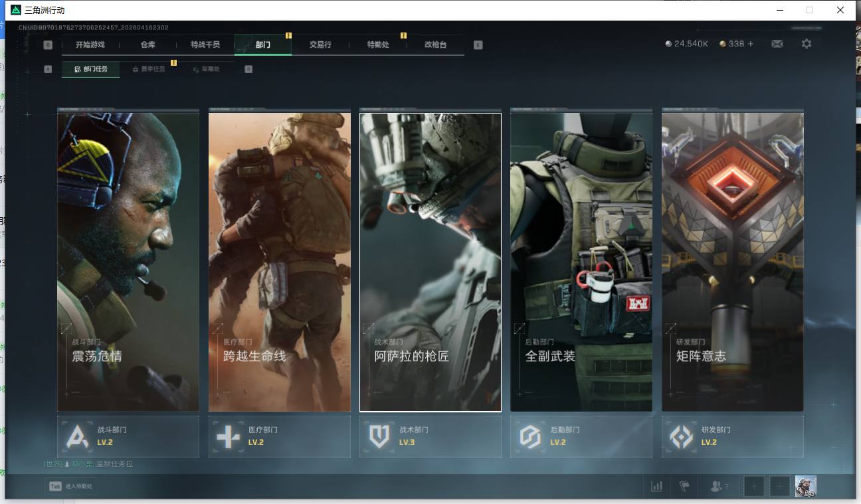Open the settings gear icon
This screenshot has width=861, height=504.
tap(807, 44)
